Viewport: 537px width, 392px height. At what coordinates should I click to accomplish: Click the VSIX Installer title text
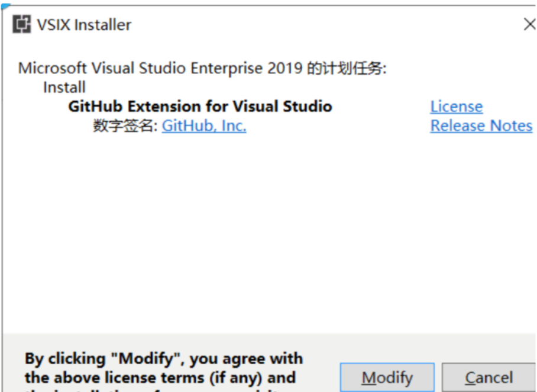[84, 25]
